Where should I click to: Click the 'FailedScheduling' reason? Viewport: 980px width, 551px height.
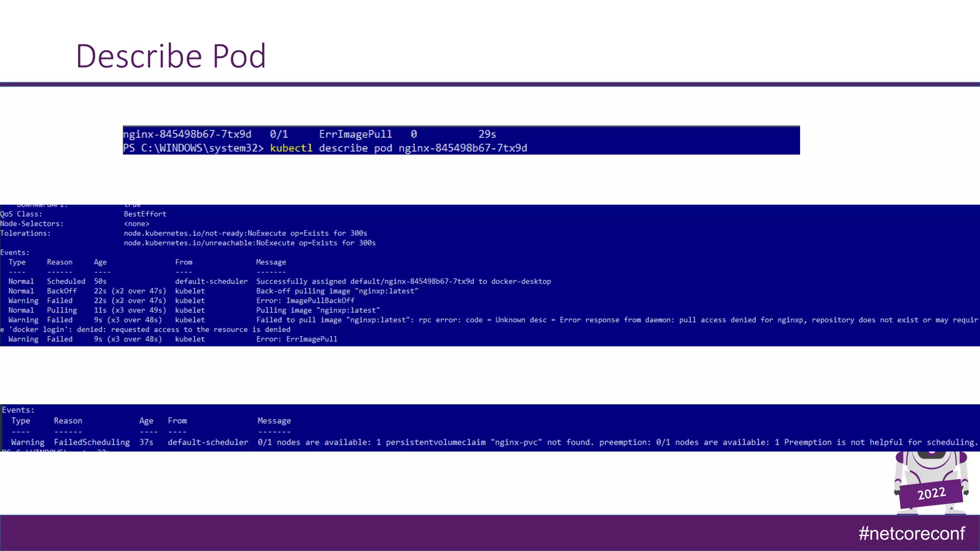(92, 442)
